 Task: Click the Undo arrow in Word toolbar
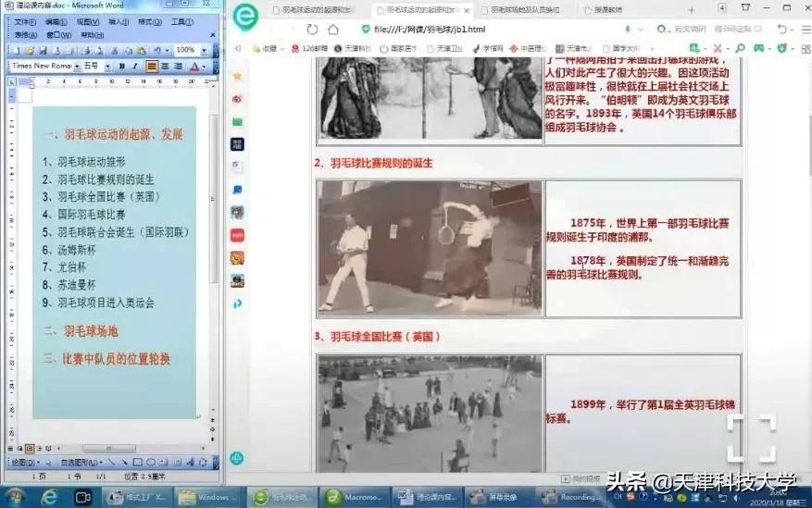(x=156, y=50)
